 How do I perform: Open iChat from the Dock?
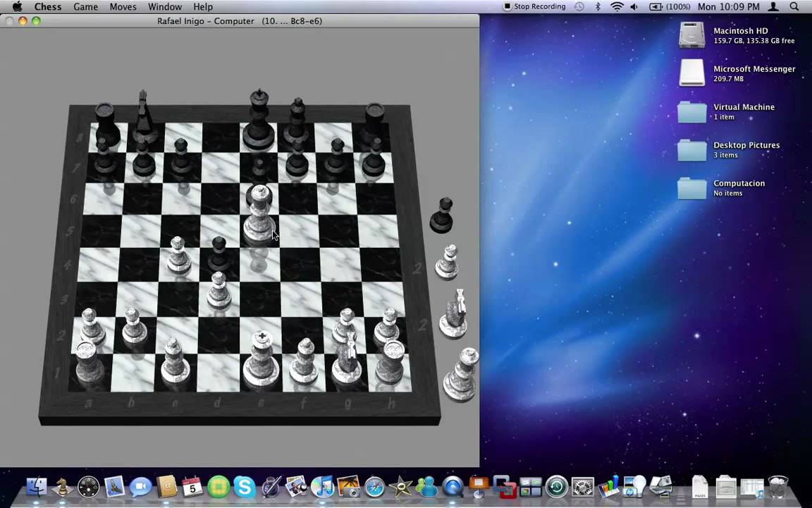tap(140, 487)
